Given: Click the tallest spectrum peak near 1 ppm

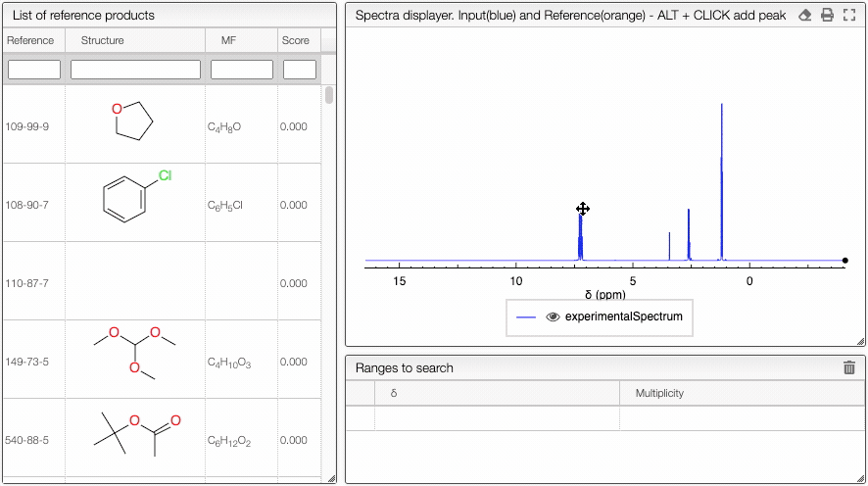Looking at the screenshot, I should 721,181.
